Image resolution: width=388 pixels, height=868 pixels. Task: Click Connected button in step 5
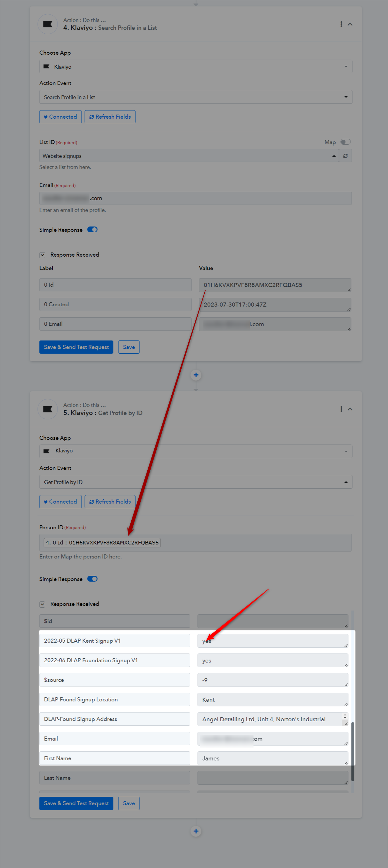tap(60, 502)
